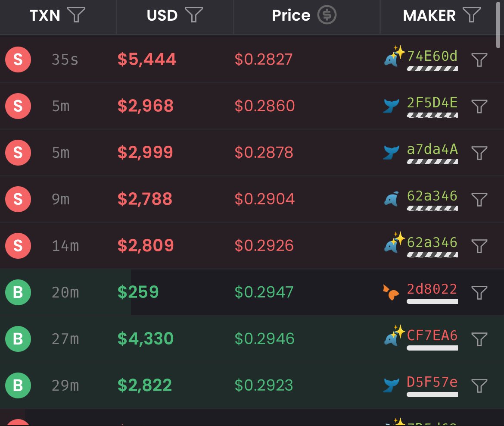Click the sell badge on the $2,999 row
The image size is (504, 426).
coord(18,153)
